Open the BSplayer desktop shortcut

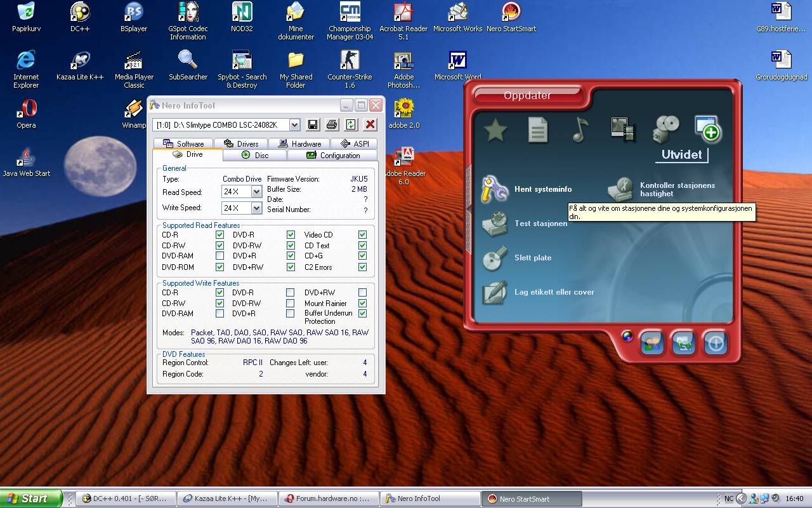[134, 12]
